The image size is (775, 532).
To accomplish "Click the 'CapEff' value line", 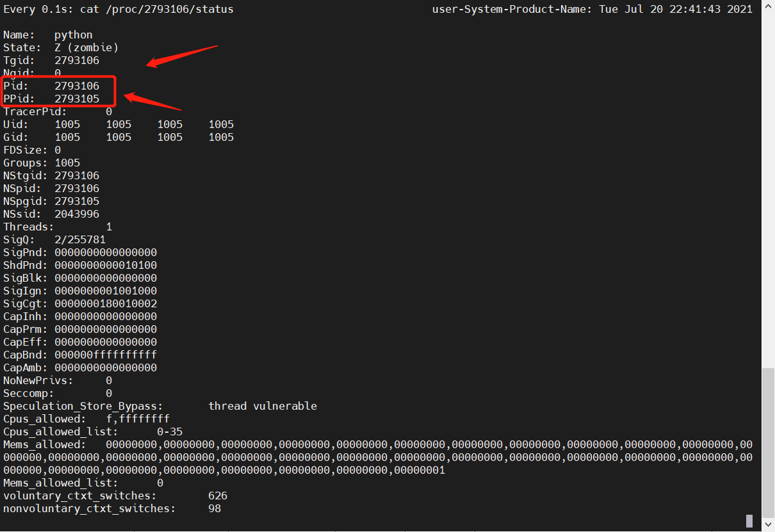I will click(x=80, y=342).
